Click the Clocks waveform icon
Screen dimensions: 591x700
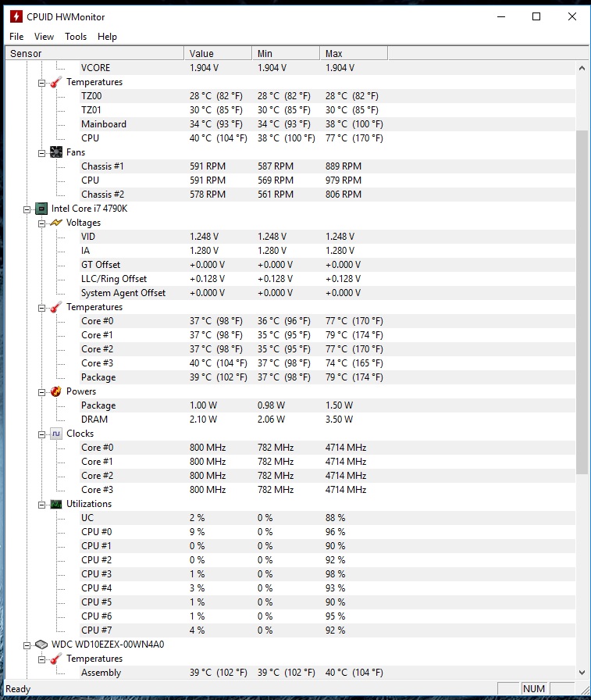[56, 434]
